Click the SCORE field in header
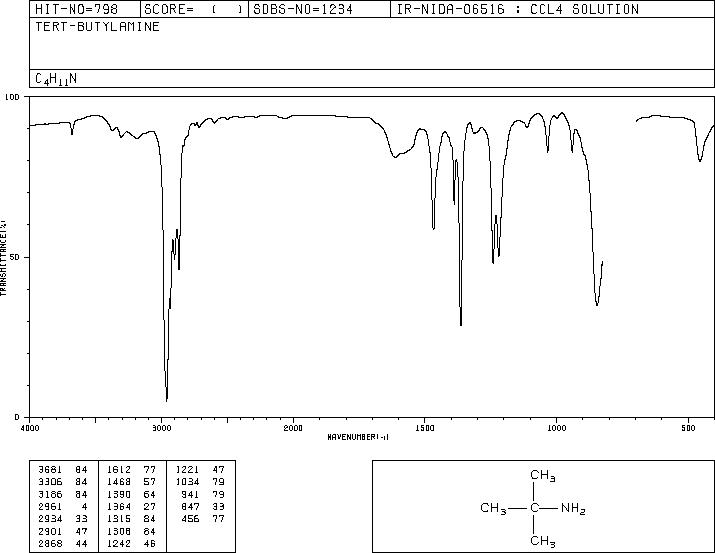The height and width of the screenshot is (553, 715). click(194, 9)
